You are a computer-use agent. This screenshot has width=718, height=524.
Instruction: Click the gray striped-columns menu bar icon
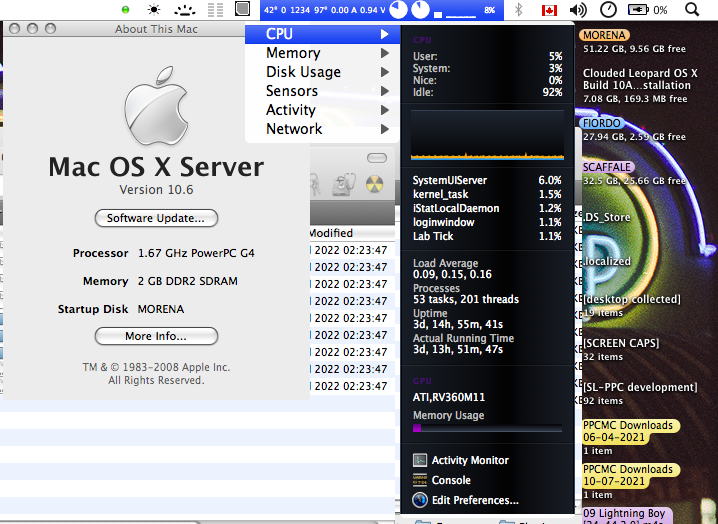(x=215, y=10)
